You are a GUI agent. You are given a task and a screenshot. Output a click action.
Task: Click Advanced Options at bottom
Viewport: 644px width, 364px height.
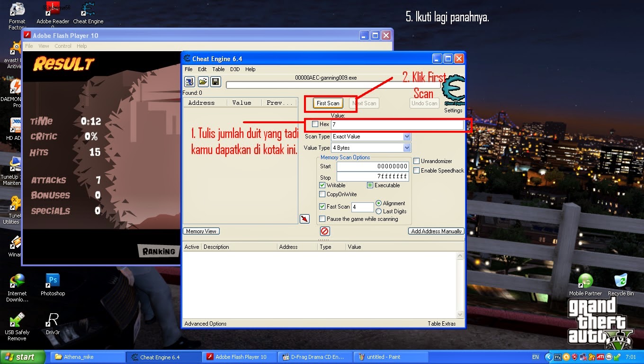(x=206, y=324)
